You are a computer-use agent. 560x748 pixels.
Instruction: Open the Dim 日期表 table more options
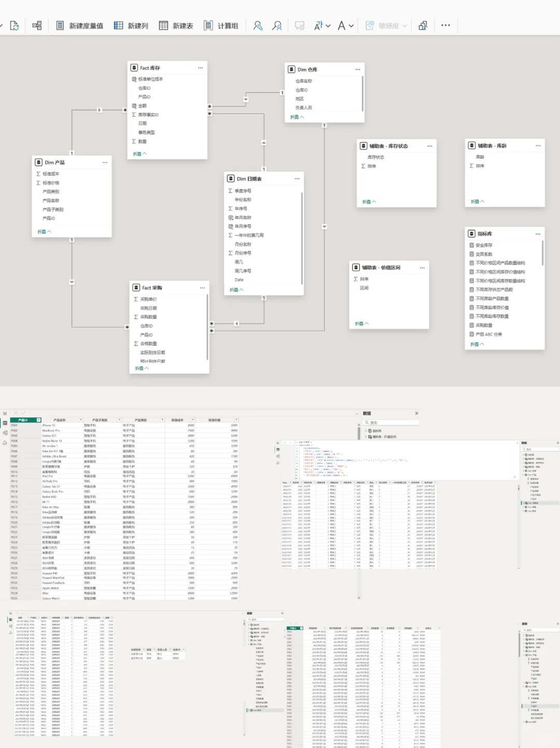pyautogui.click(x=297, y=179)
